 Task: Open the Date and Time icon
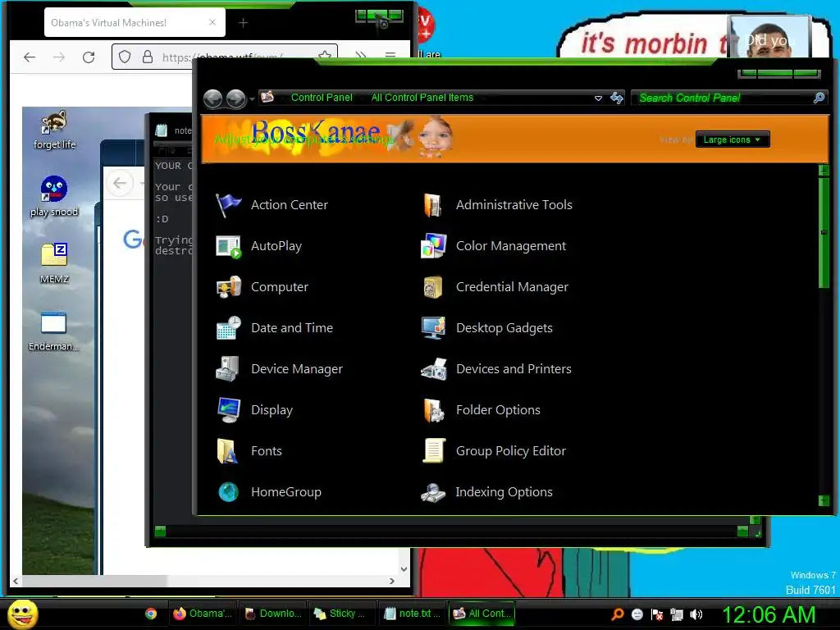229,328
